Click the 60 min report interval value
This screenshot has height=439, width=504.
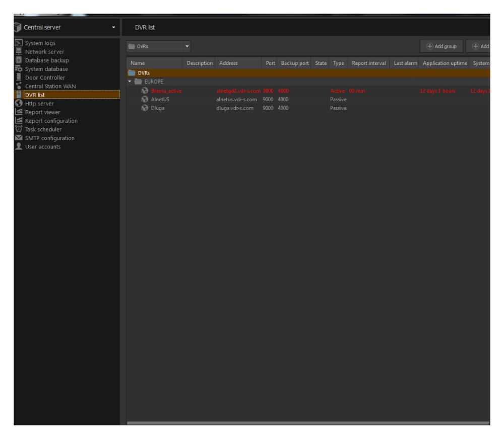357,91
